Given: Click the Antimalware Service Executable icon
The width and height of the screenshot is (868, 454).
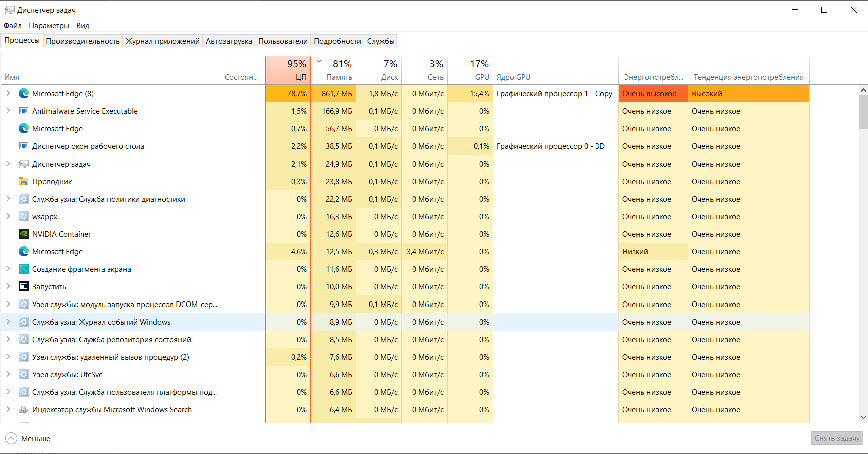Looking at the screenshot, I should 24,111.
